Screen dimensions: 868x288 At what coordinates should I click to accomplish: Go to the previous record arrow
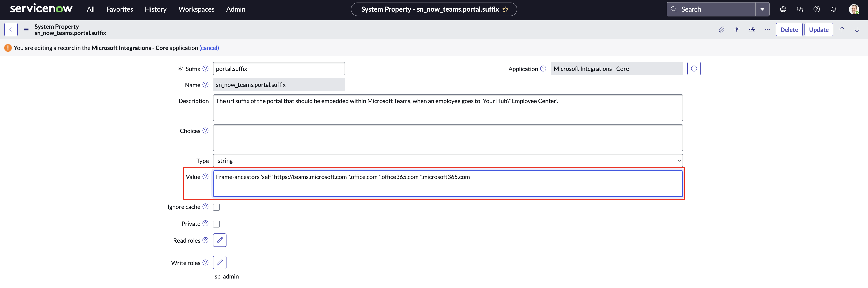pyautogui.click(x=842, y=30)
